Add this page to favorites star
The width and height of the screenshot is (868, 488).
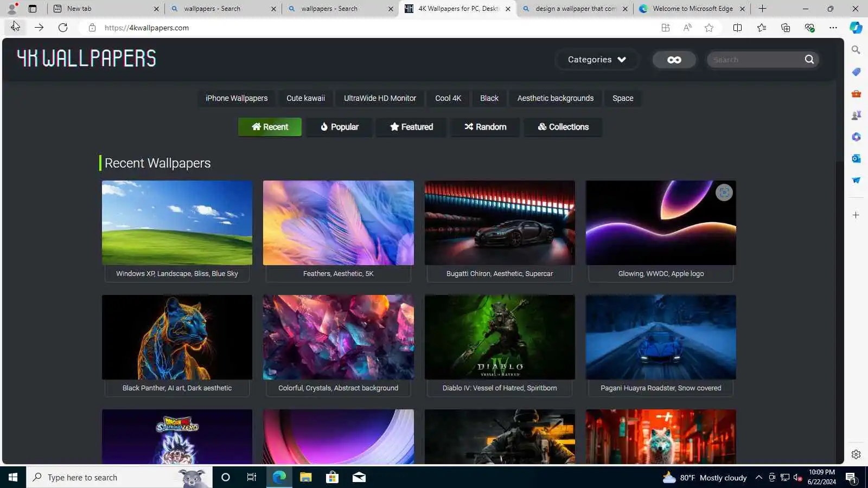(709, 28)
